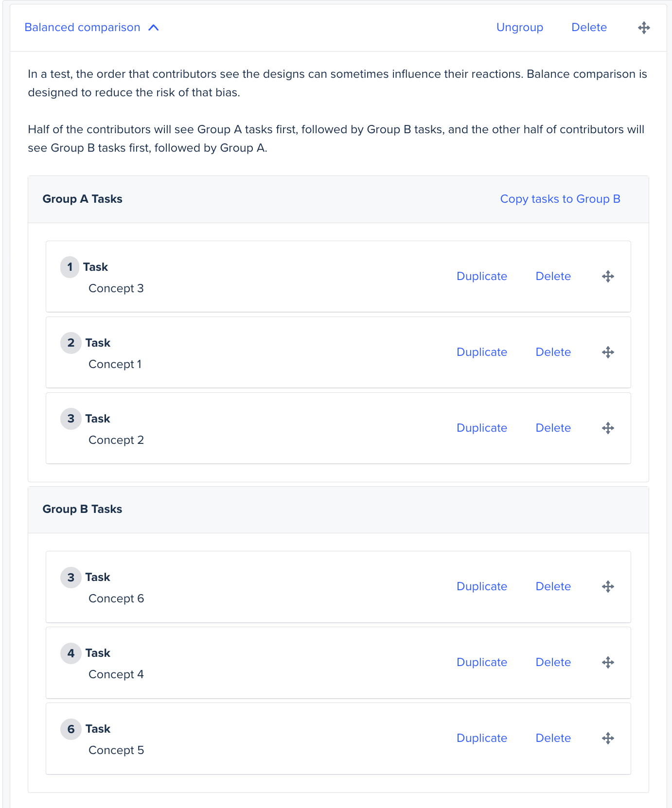Click move handle icon for Concept 2 task
Image resolution: width=672 pixels, height=808 pixels.
click(608, 428)
